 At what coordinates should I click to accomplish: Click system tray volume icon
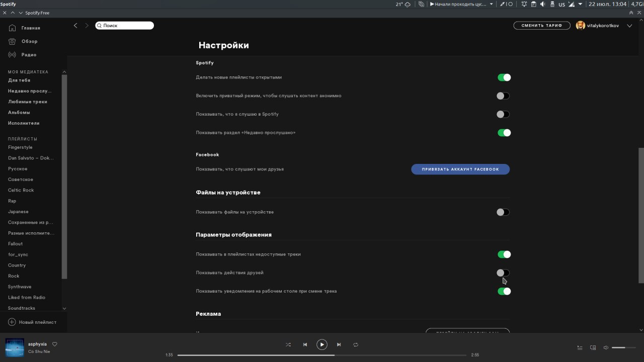click(543, 4)
